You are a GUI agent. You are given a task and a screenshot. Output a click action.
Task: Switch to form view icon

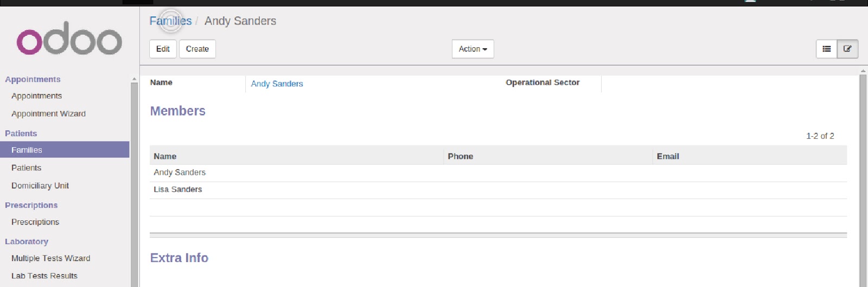(847, 49)
